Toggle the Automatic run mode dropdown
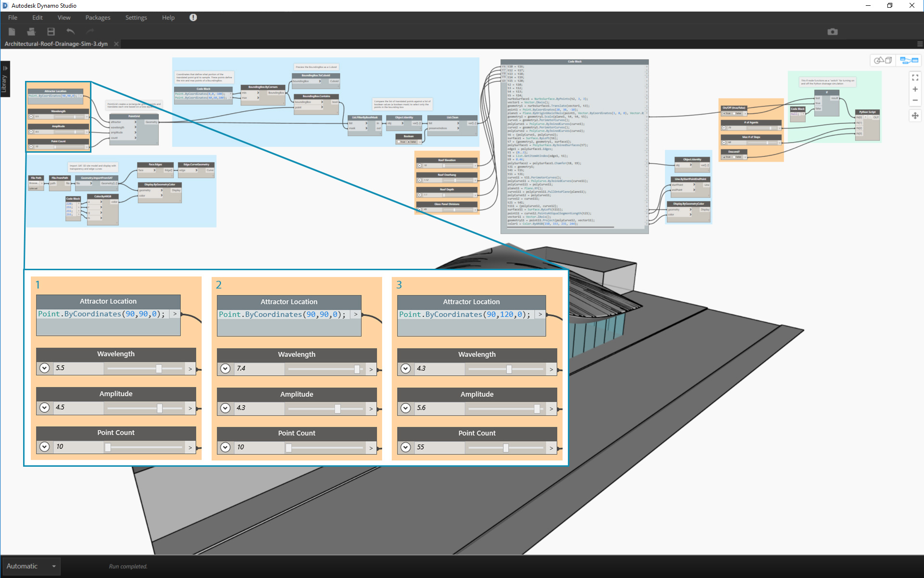Viewport: 924px width, 578px height. 54,566
